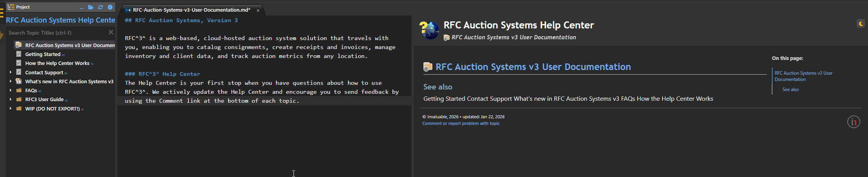The image size is (868, 177).
Task: Expand What's new in RFC Auction Systems v3
Action: coord(11,81)
